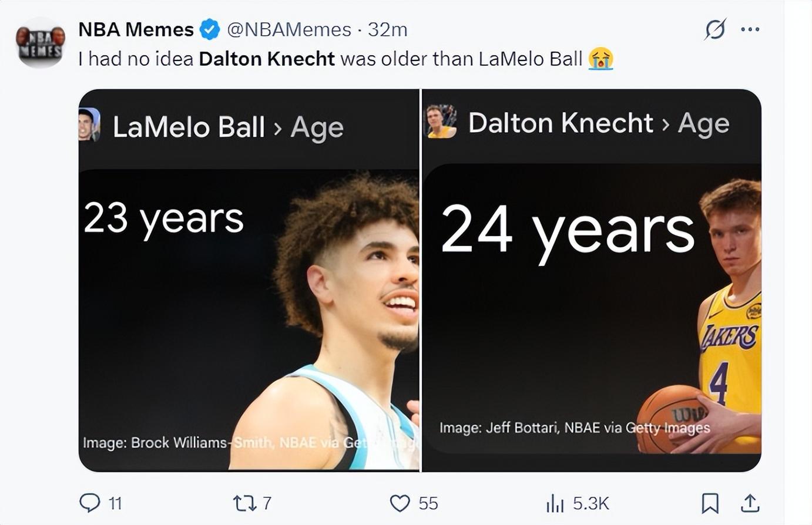Viewport: 812px width, 525px height.
Task: Click the "24 years" text
Action: pyautogui.click(x=567, y=231)
